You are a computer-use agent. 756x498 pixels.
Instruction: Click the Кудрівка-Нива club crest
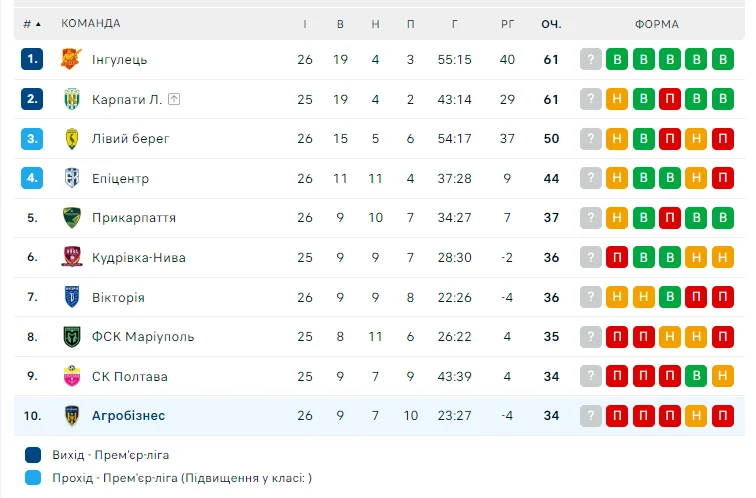(71, 257)
